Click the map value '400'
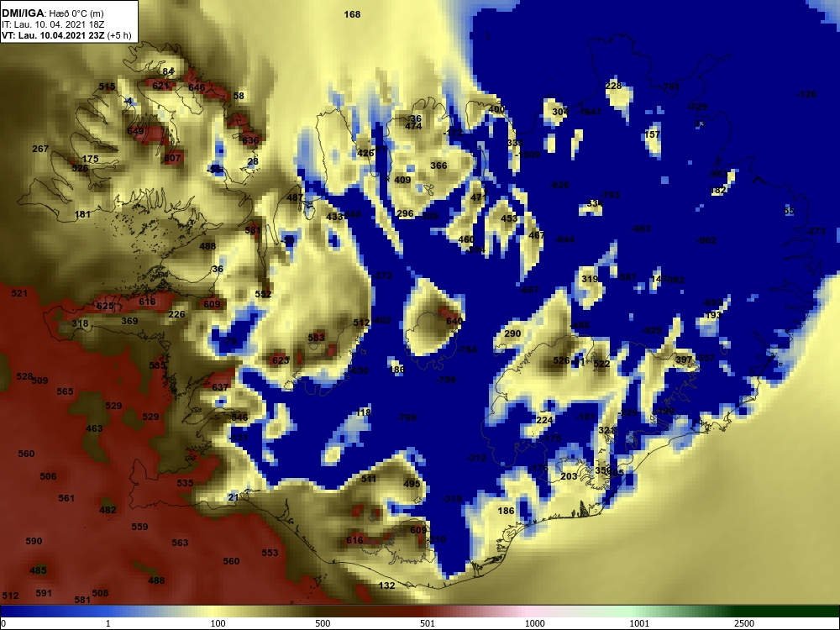The height and width of the screenshot is (630, 840). (496, 109)
